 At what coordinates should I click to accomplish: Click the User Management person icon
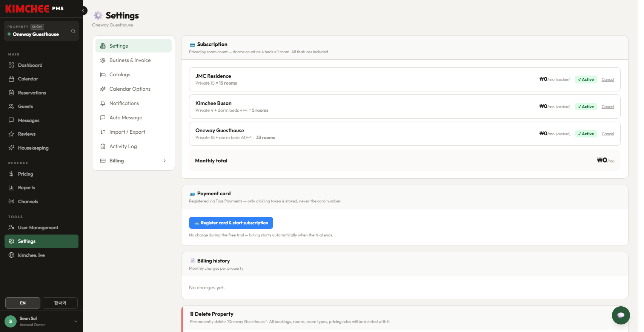pyautogui.click(x=11, y=227)
